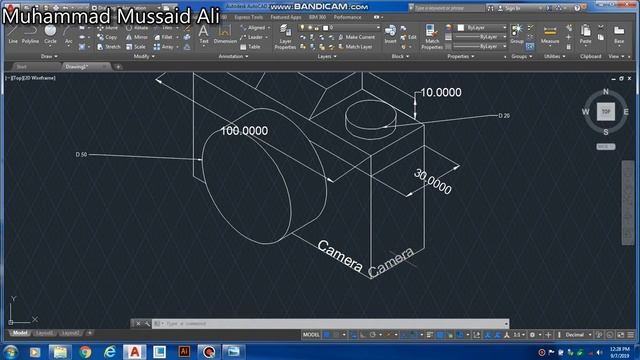
Task: Toggle Ortho mode in status bar
Action: pyautogui.click(x=363, y=335)
